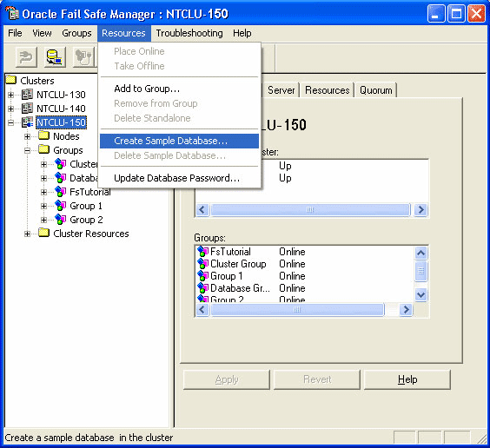Click Groups list vertical scrollbar thumb
The height and width of the screenshot is (448, 490).
pos(420,271)
